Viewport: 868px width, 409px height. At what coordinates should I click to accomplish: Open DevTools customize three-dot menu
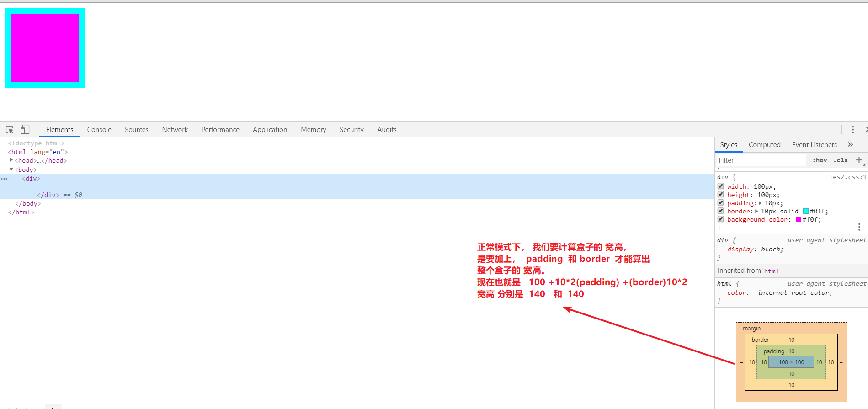point(853,130)
